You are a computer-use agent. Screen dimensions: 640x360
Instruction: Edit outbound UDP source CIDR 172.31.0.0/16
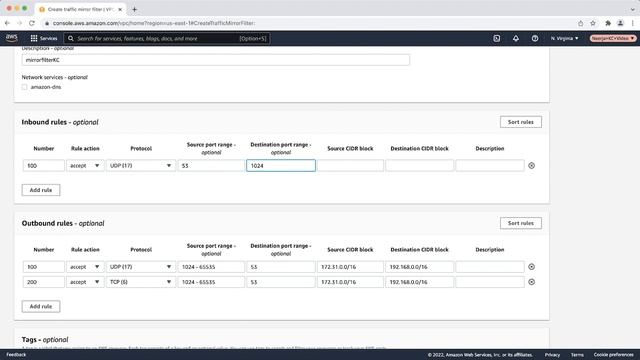tap(350, 267)
